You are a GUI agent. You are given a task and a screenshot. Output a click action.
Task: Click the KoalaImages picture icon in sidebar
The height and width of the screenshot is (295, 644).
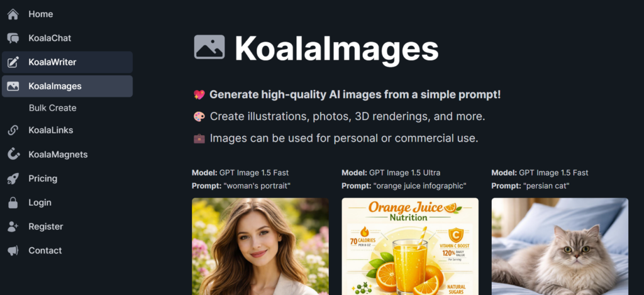tap(13, 86)
